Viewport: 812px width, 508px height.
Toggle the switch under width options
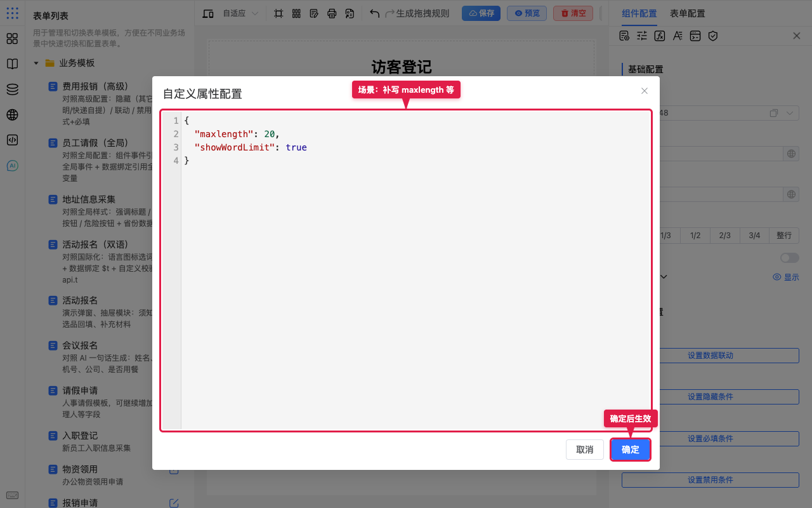point(790,258)
